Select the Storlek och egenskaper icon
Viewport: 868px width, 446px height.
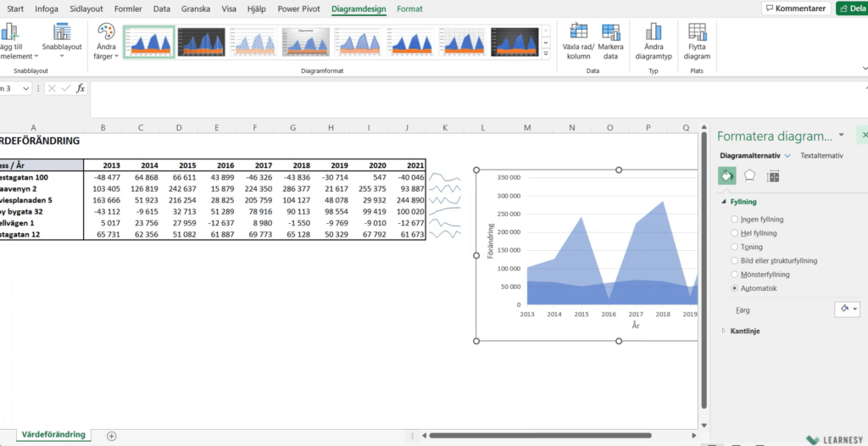point(773,176)
